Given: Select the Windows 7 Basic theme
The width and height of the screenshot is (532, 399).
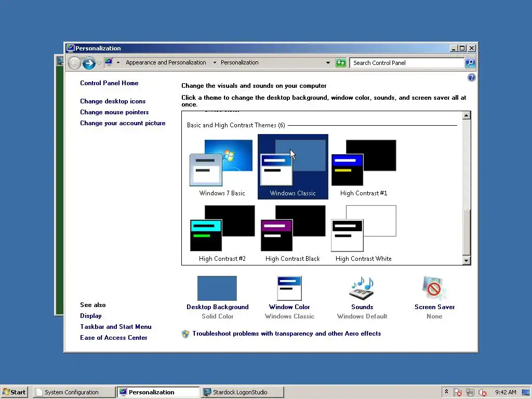Looking at the screenshot, I should [222, 167].
